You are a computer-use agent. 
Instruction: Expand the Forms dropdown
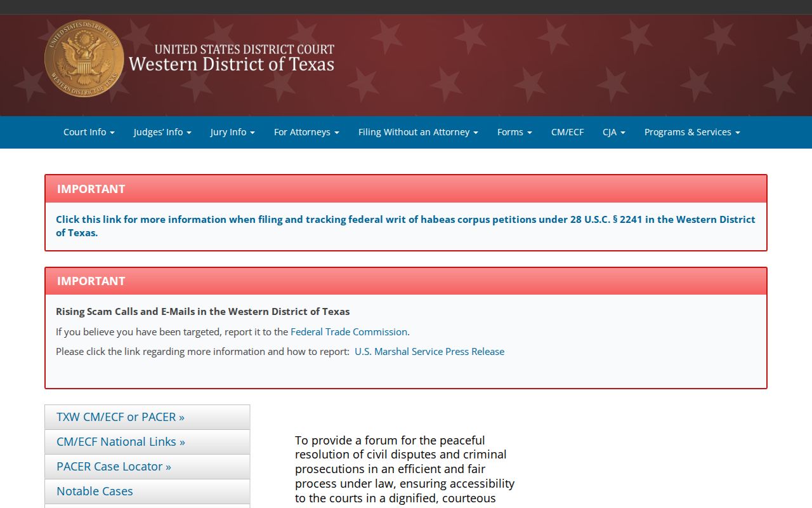pyautogui.click(x=514, y=132)
